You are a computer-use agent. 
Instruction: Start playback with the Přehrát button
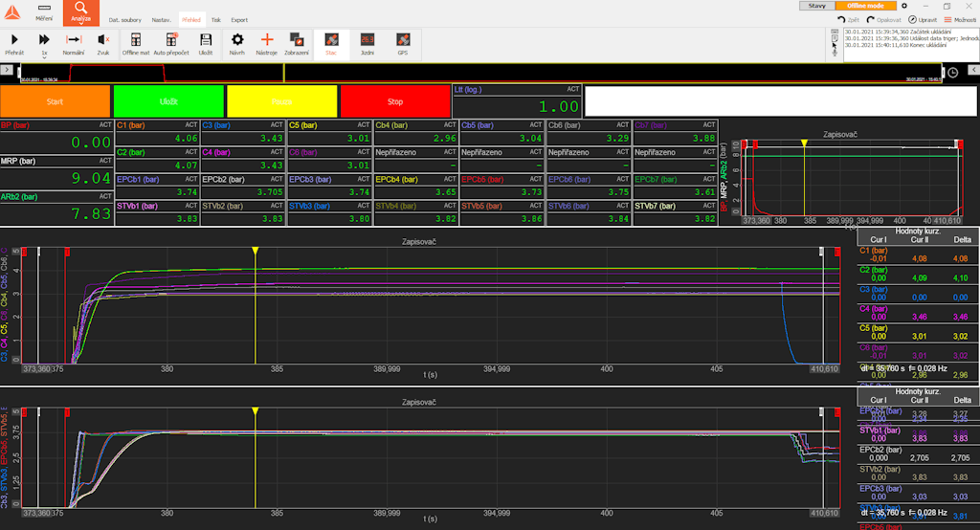(x=14, y=44)
